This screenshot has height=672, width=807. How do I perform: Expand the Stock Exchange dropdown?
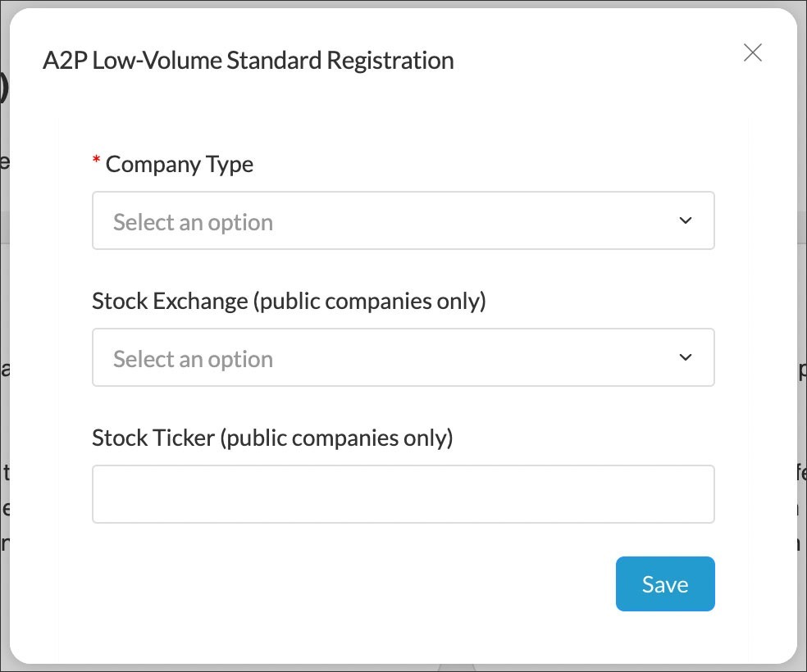403,357
